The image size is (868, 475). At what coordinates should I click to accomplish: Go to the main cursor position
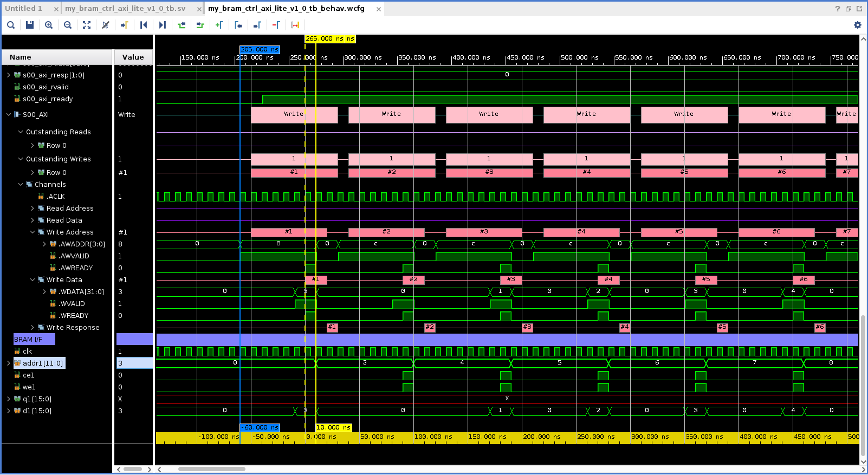tap(125, 25)
